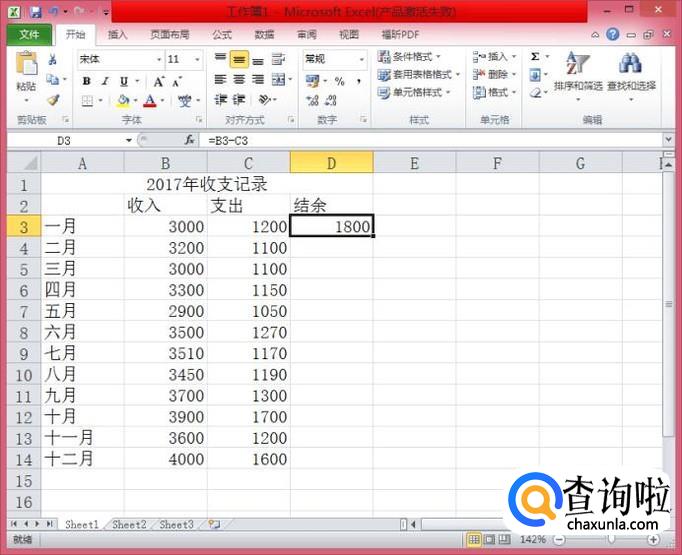Open 单元格样式 cell styles
Viewport: 682px width, 555px height.
[x=414, y=93]
